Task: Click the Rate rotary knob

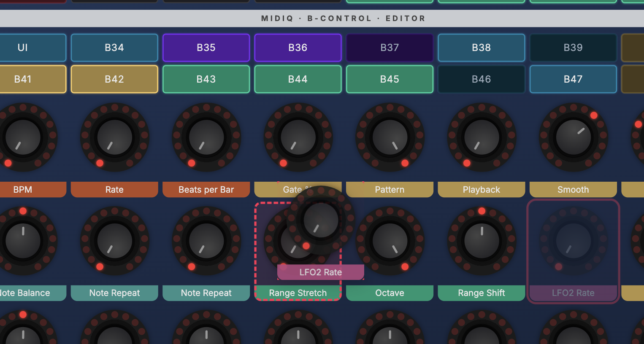Action: (114, 137)
